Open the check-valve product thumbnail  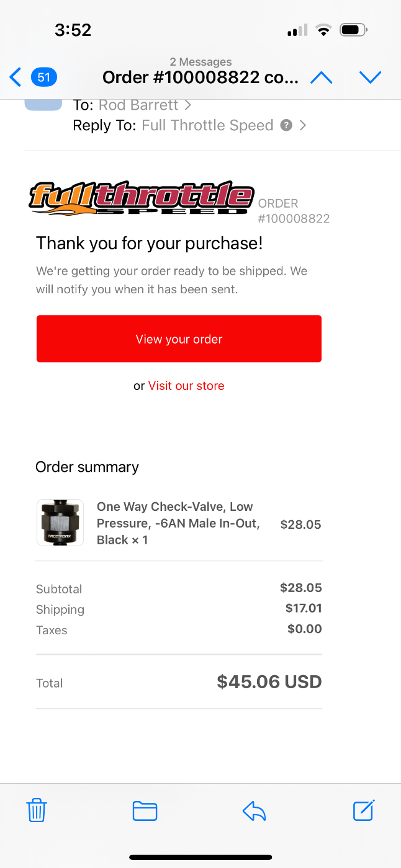coord(60,523)
